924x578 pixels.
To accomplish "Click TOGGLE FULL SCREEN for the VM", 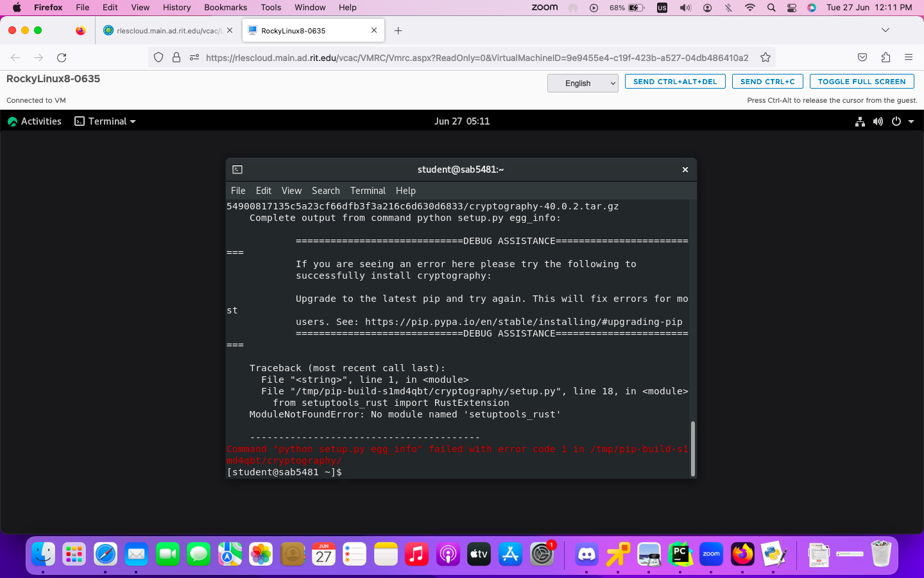I will [x=861, y=81].
